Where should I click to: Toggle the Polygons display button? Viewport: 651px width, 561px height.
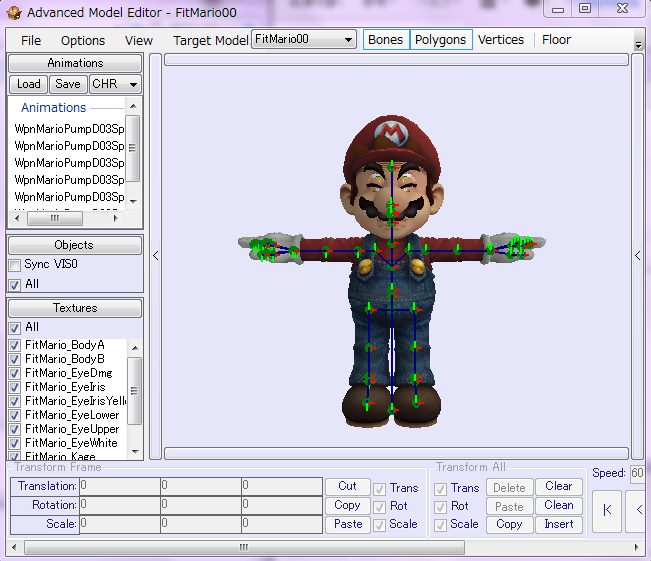[x=441, y=39]
